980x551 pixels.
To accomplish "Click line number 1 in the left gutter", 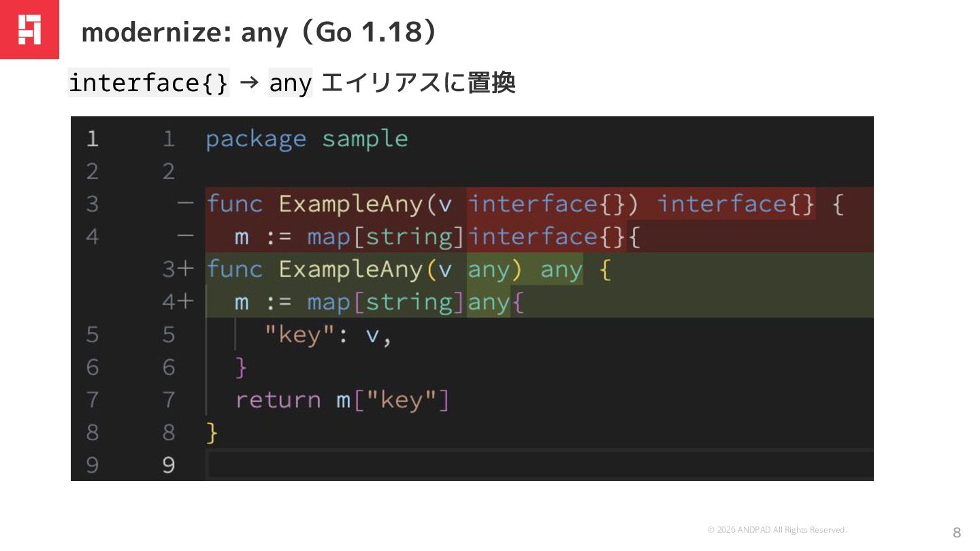I will [92, 139].
